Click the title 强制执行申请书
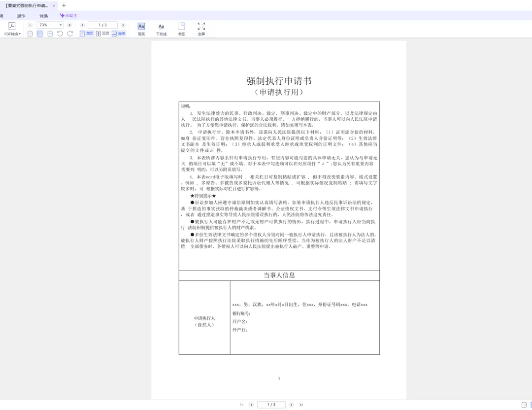Viewport: 532px width, 410px height. pos(279,81)
